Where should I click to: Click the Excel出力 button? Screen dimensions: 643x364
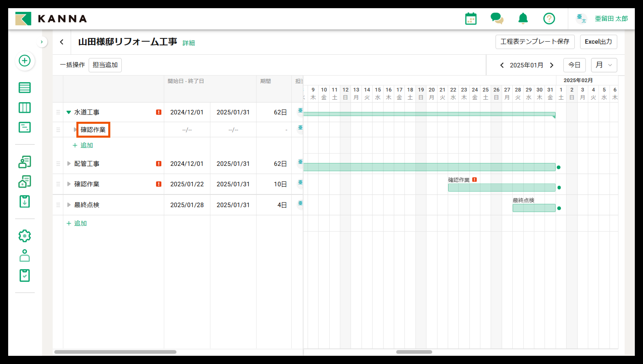click(598, 42)
